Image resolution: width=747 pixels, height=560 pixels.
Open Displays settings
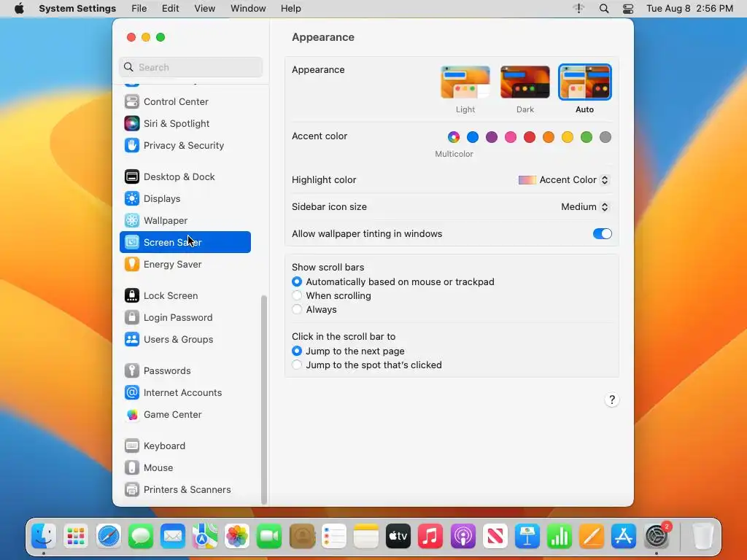coord(185,198)
